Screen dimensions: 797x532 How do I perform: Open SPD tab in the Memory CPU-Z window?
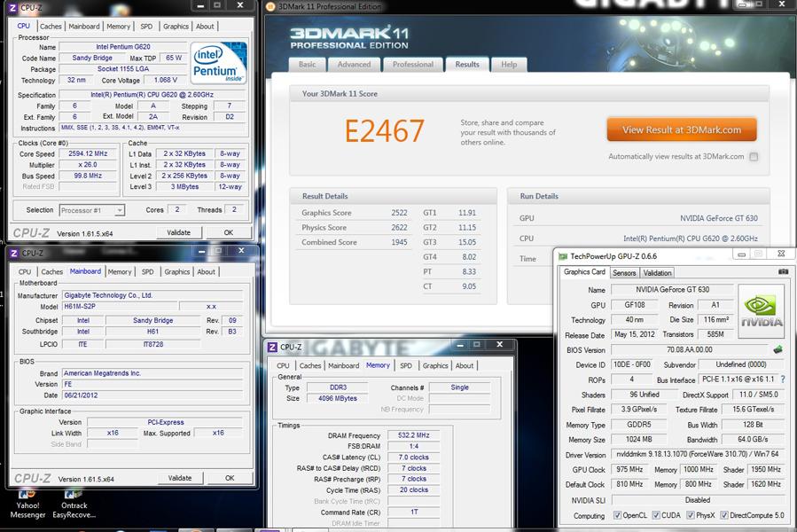click(406, 365)
